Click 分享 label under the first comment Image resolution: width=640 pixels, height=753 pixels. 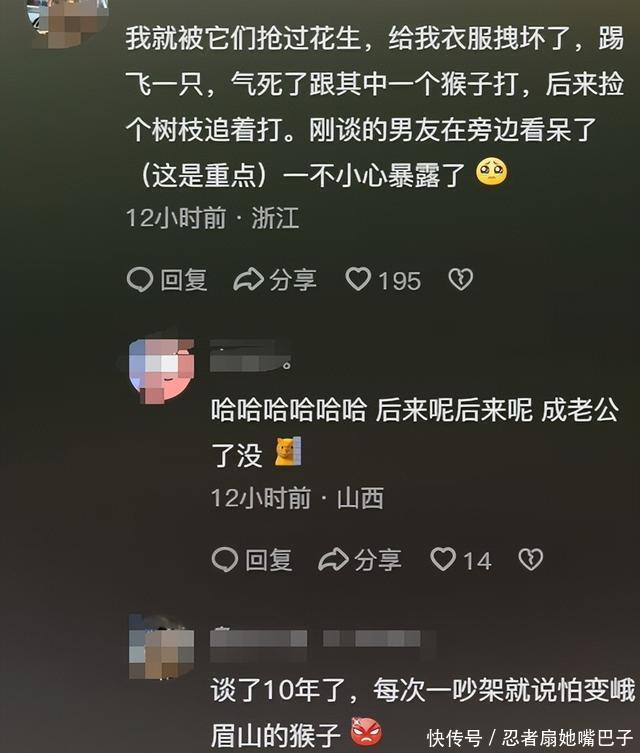coord(292,280)
